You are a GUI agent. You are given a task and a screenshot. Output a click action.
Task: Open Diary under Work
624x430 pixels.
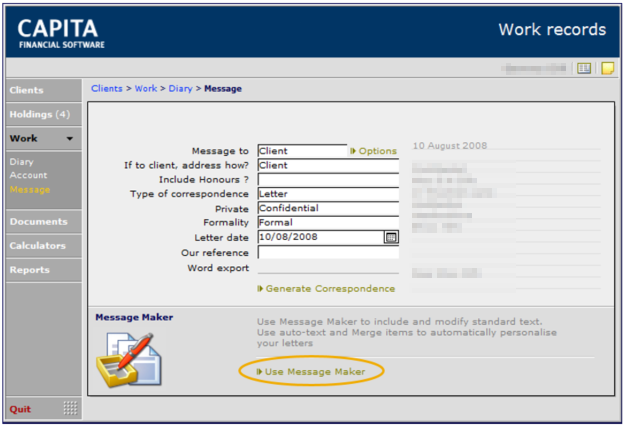pos(21,162)
